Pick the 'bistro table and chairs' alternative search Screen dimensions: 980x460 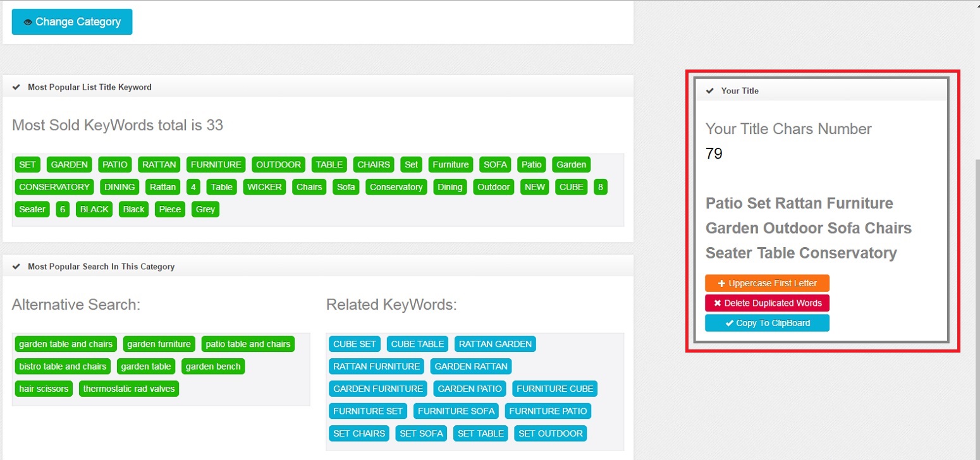(x=63, y=366)
